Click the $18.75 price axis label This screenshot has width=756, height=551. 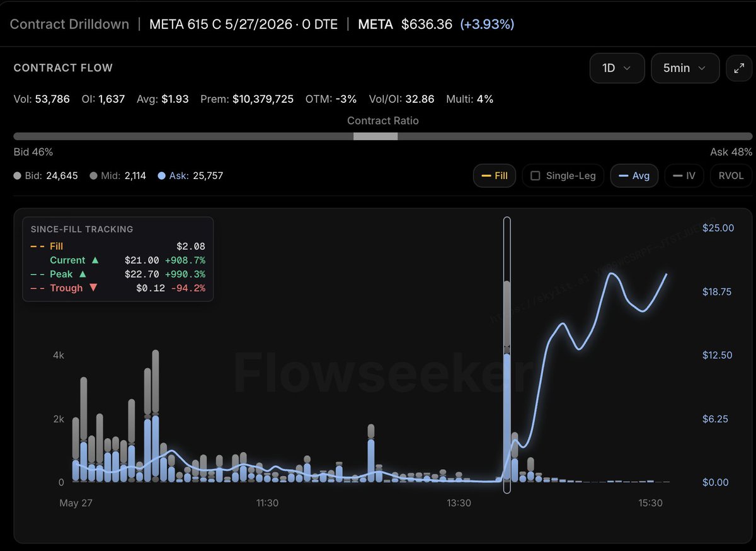click(x=718, y=292)
